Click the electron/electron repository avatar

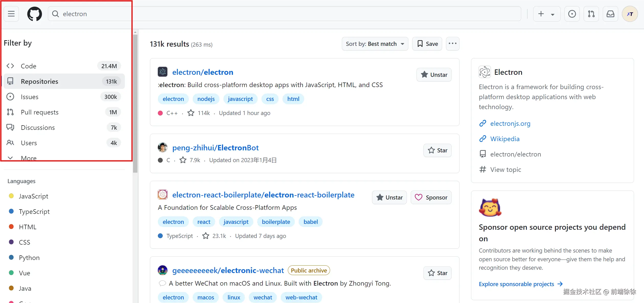pos(162,72)
